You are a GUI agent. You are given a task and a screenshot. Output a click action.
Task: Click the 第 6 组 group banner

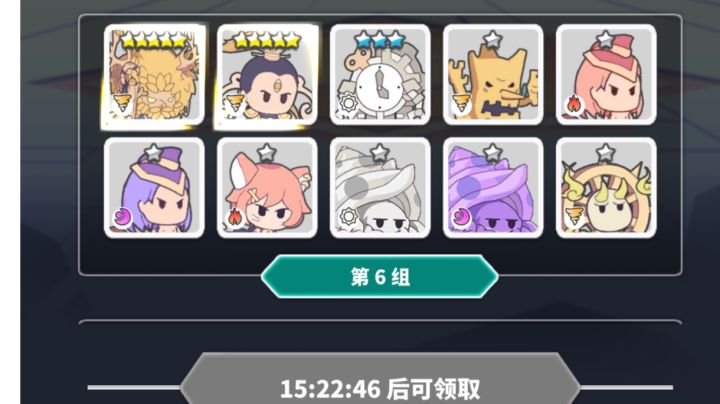[x=380, y=277]
